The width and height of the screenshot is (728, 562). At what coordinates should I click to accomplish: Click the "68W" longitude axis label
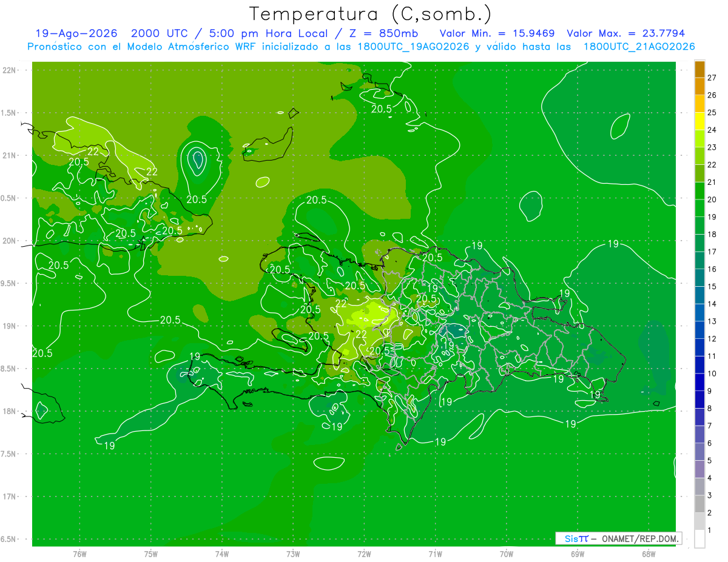(649, 554)
